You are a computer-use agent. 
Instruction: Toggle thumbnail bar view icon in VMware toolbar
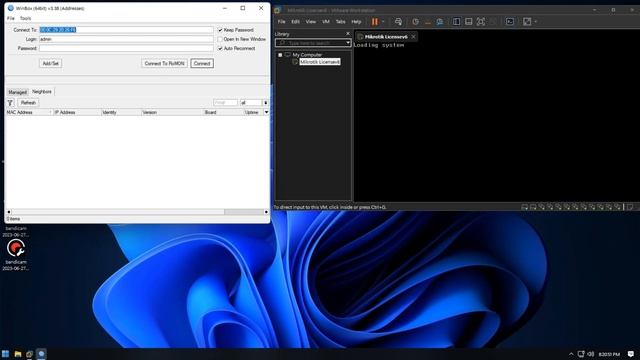coord(469,22)
